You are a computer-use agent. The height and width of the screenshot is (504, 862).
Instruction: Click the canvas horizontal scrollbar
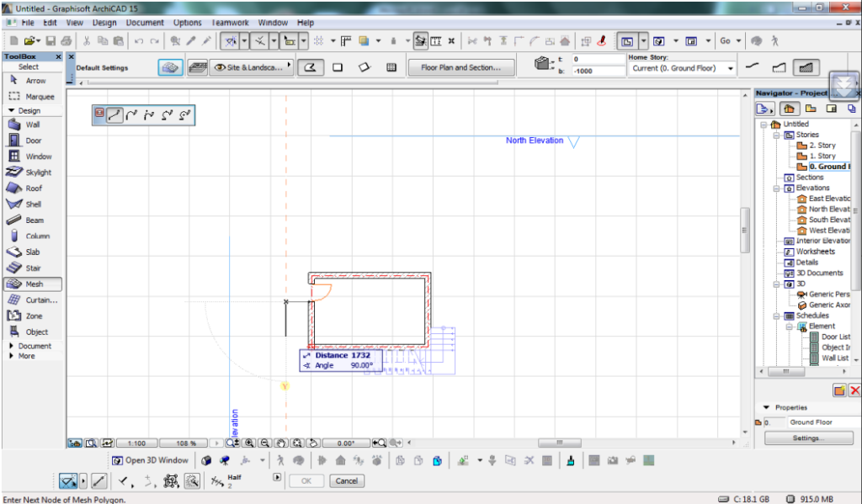click(x=559, y=443)
